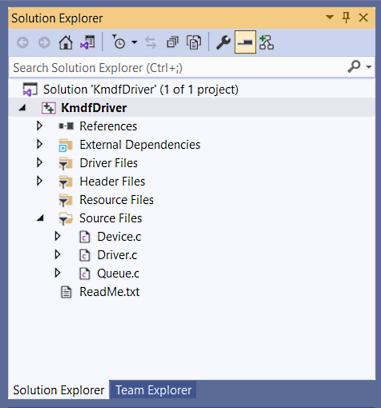
Task: Expand Queue.c file node
Action: coord(57,273)
